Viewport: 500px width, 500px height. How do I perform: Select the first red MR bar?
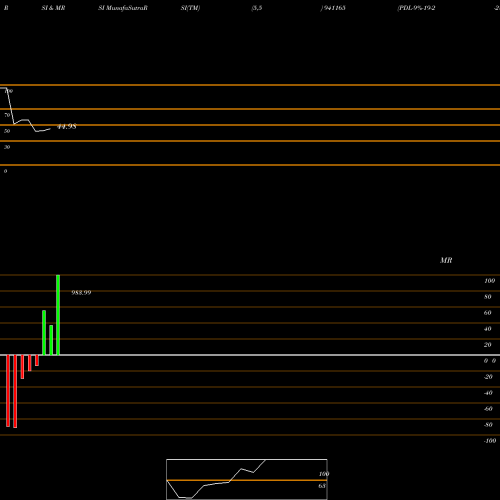[8, 391]
